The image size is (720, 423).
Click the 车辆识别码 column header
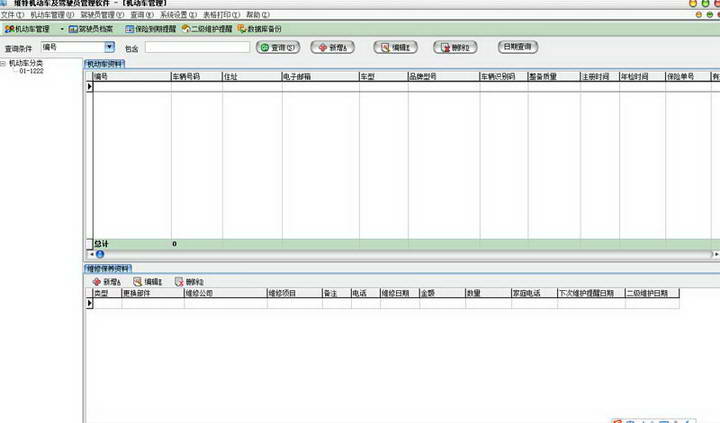click(504, 76)
